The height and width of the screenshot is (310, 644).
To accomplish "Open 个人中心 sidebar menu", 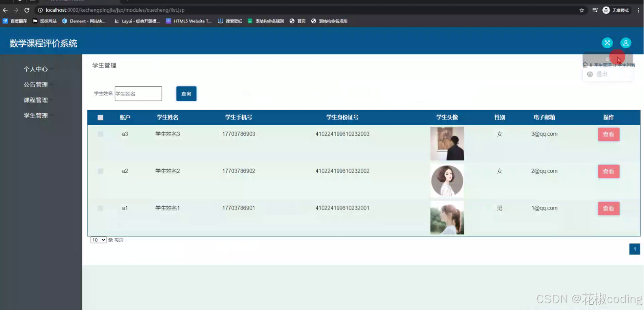I will coord(36,69).
